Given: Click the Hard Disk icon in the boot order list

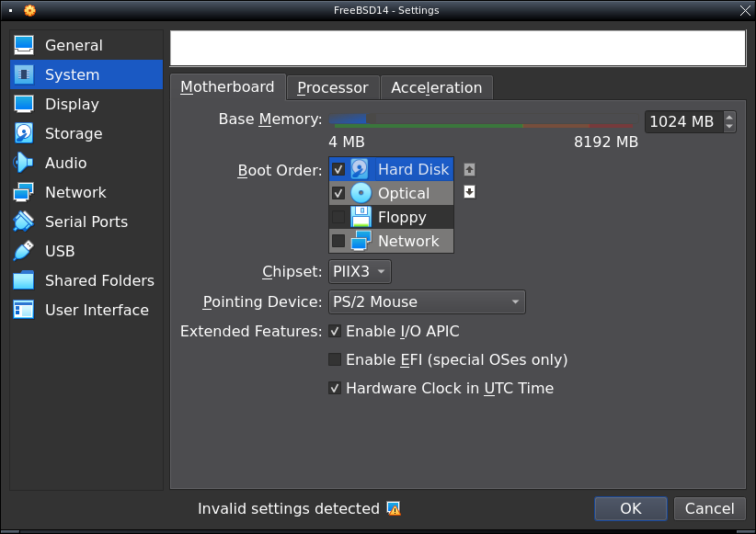Looking at the screenshot, I should click(x=361, y=169).
